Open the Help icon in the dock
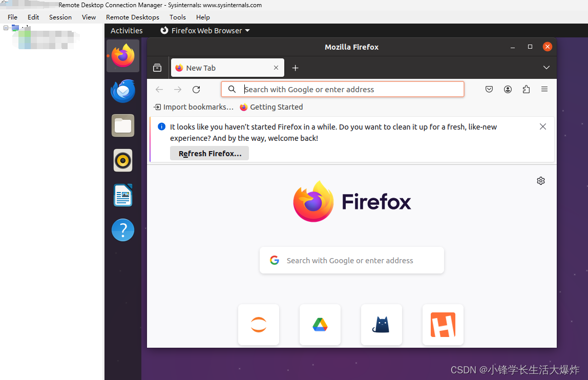The height and width of the screenshot is (380, 588). [123, 230]
